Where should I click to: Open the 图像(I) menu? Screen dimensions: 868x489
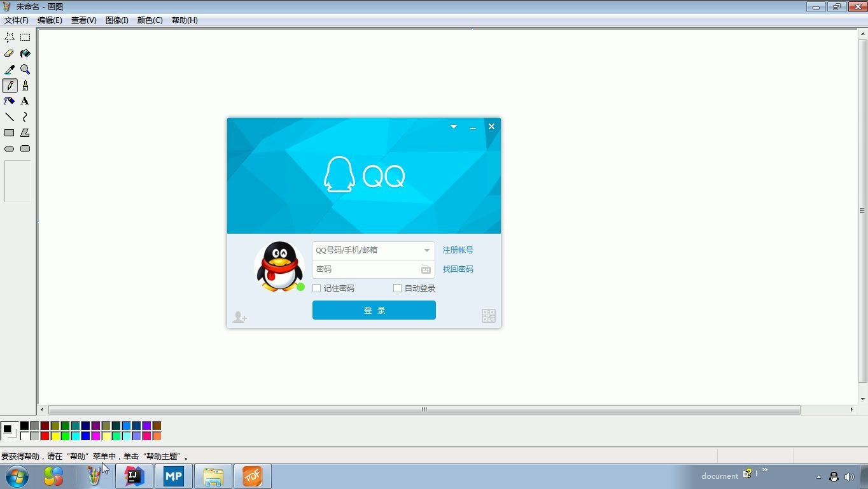click(116, 20)
